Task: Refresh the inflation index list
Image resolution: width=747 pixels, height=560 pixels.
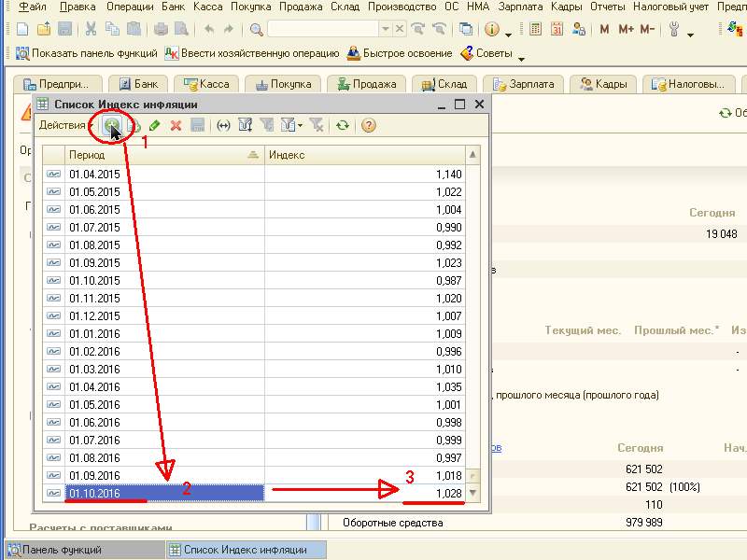Action: (x=342, y=125)
